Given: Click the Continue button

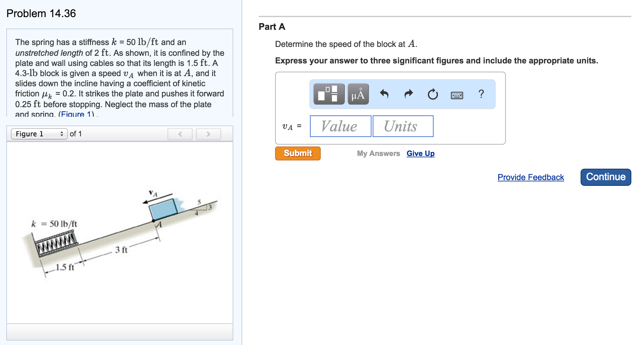Looking at the screenshot, I should pyautogui.click(x=605, y=177).
